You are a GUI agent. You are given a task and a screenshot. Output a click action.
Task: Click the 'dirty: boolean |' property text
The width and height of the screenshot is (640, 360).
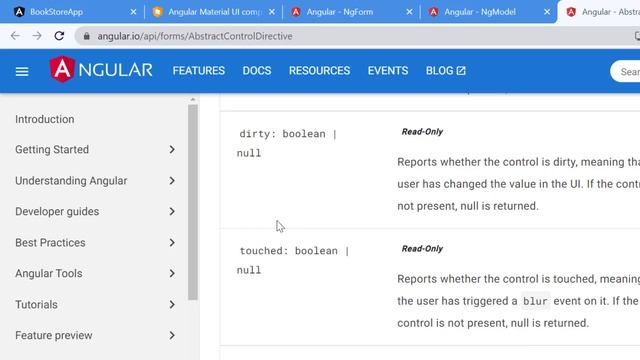(x=288, y=134)
